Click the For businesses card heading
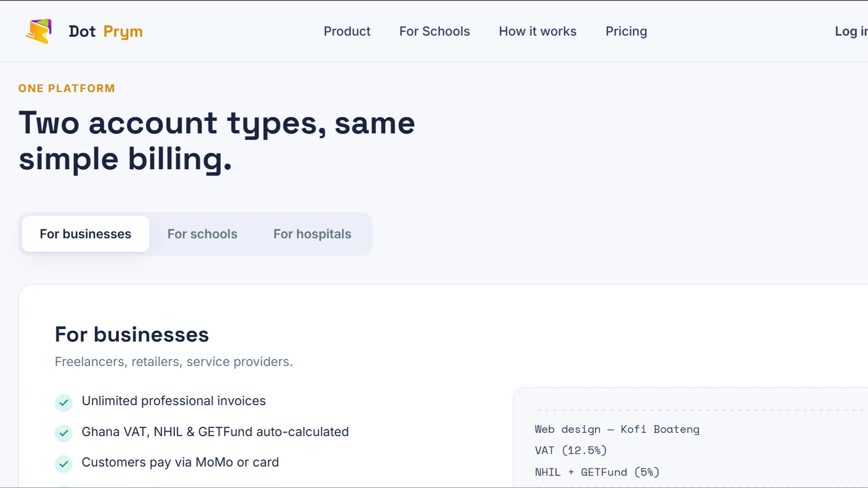Viewport: 868px width, 488px height. tap(132, 335)
